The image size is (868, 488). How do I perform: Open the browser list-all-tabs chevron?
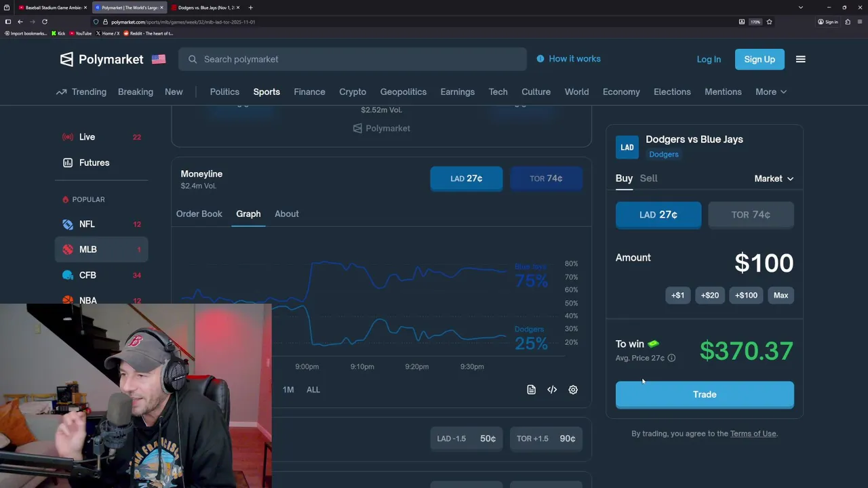click(800, 7)
